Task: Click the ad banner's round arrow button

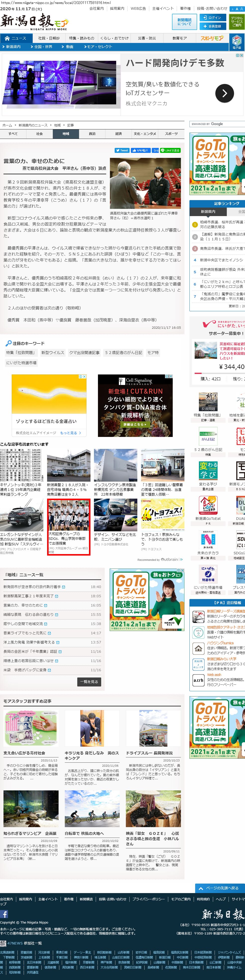Action: coord(224,93)
